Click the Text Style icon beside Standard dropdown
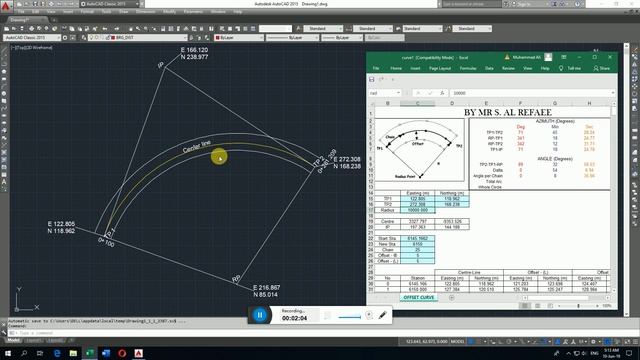 click(299, 29)
